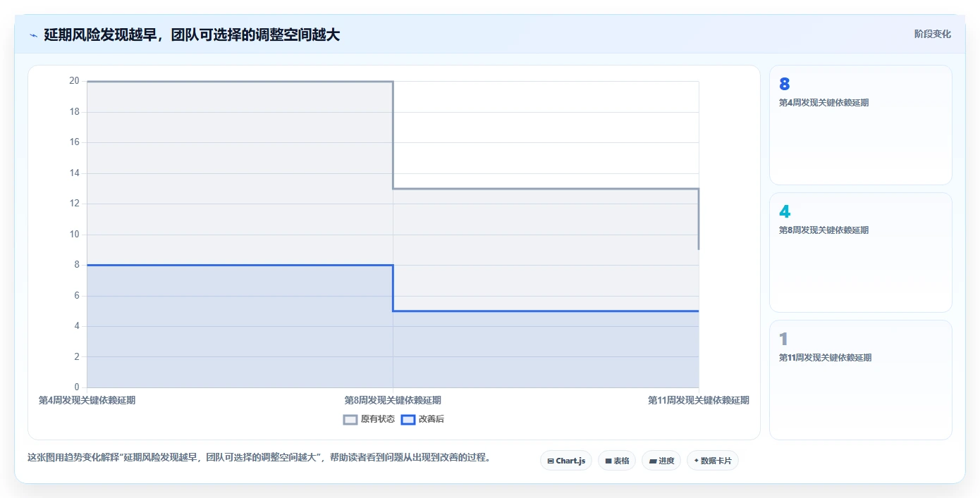Click the 第4周发现关键依赖延期 x-axis label
Screen dimensions: 980x498
[x=87, y=400]
